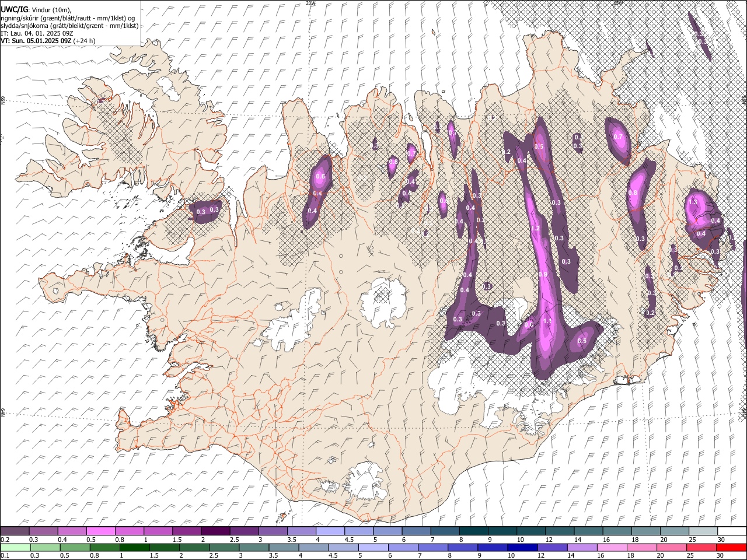The image size is (747, 560).
Task: Click the bright red swatch labeled 30, lower legend
Action: point(731,547)
